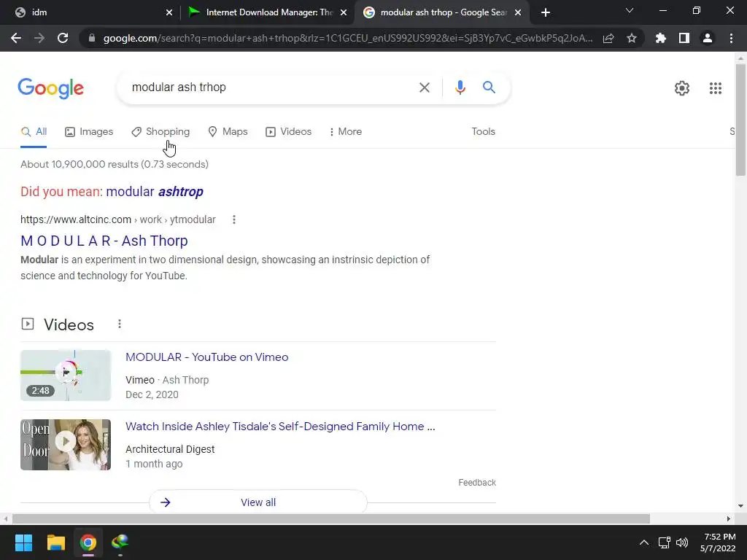
Task: Open the search Tools options
Action: pyautogui.click(x=483, y=131)
